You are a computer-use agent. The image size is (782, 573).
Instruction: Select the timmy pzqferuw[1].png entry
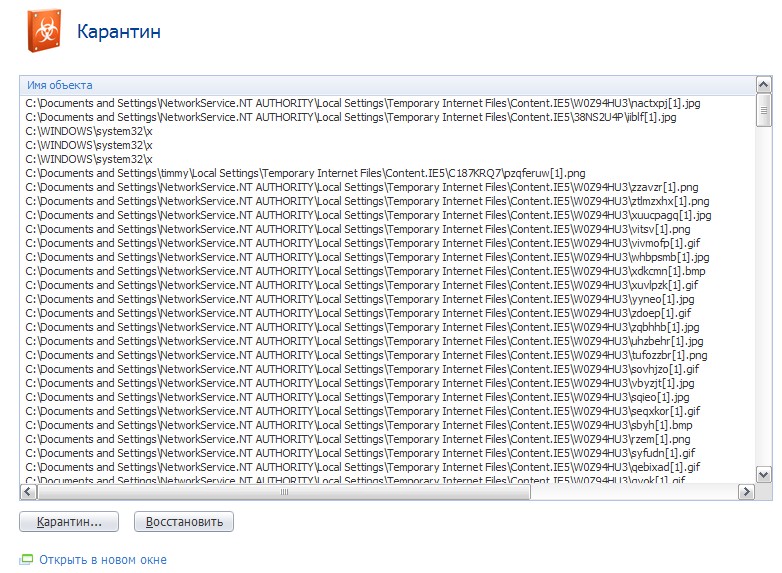click(305, 173)
